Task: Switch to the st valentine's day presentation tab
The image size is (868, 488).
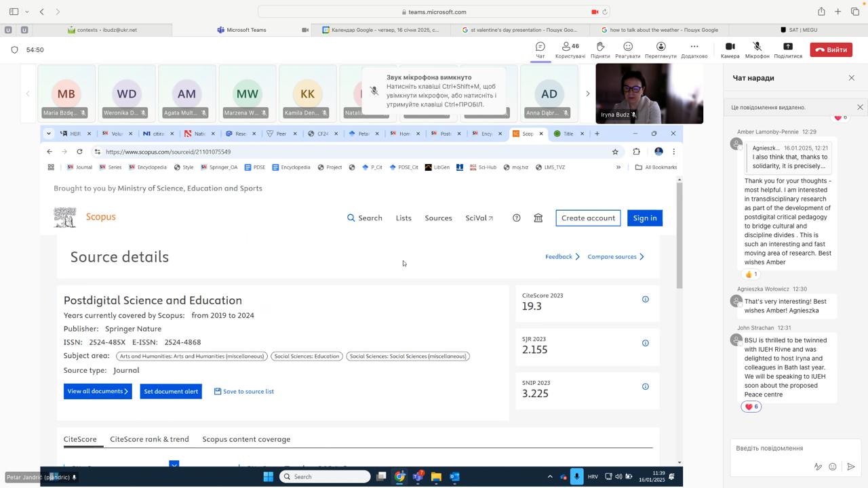Action: tap(521, 30)
